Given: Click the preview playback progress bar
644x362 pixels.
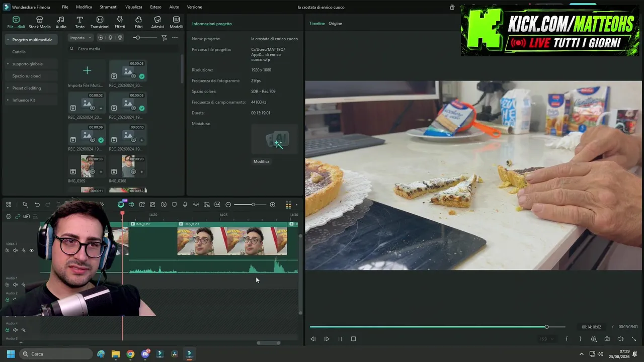Looking at the screenshot, I should point(437,327).
